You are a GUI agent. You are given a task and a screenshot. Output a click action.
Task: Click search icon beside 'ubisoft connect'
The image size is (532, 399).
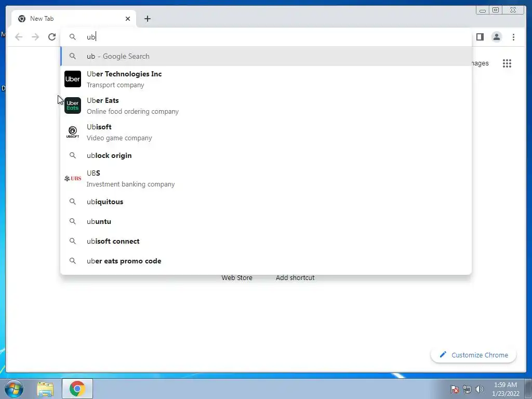73,241
